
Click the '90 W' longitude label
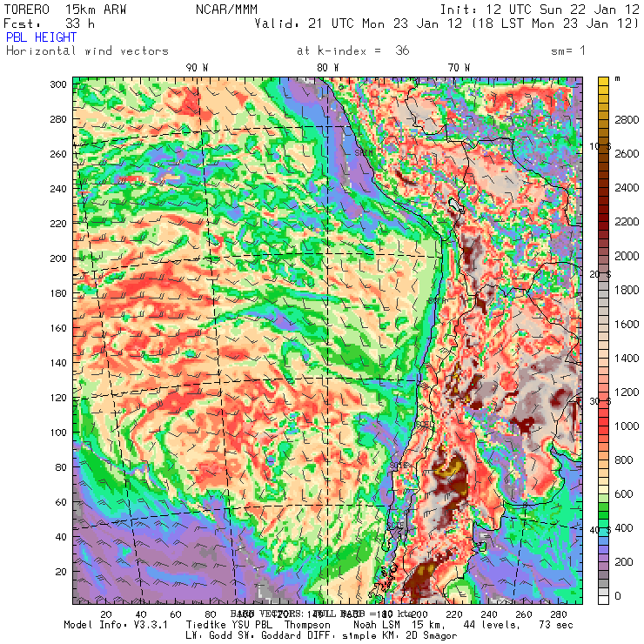pyautogui.click(x=197, y=68)
